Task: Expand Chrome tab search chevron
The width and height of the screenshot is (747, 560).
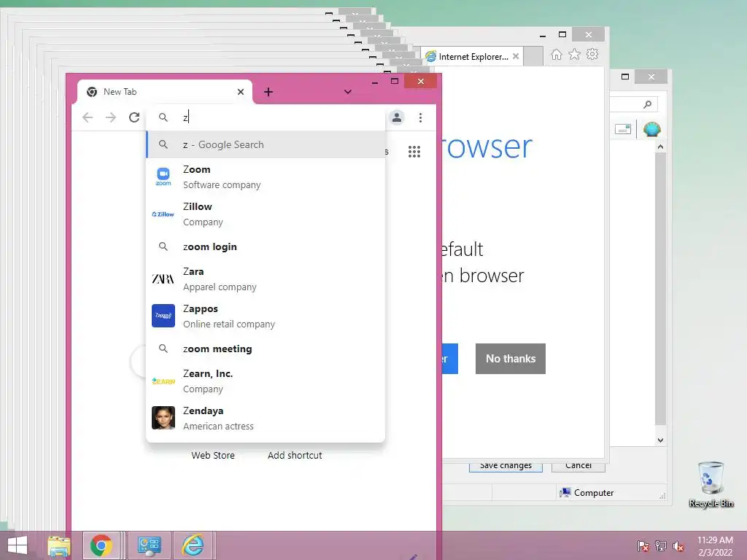Action: coord(348,92)
